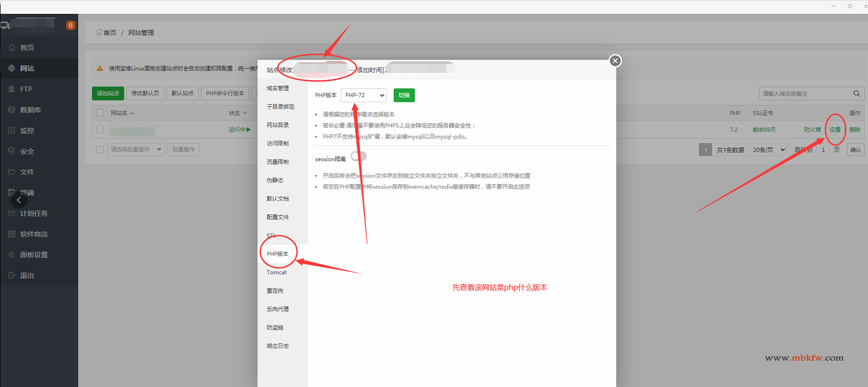Image resolution: width=868 pixels, height=387 pixels.
Task: Select the PHP版本 tab in the dialog
Action: (x=277, y=254)
